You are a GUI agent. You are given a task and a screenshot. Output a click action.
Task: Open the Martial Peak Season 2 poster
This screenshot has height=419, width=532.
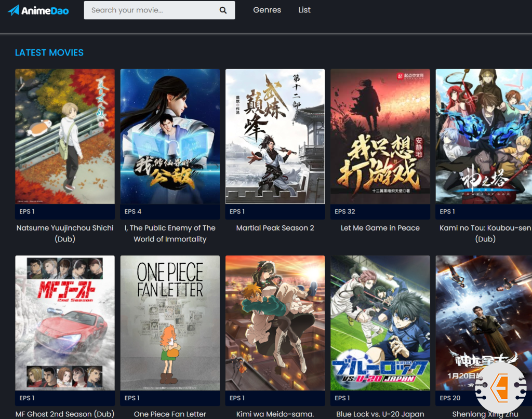coord(275,137)
